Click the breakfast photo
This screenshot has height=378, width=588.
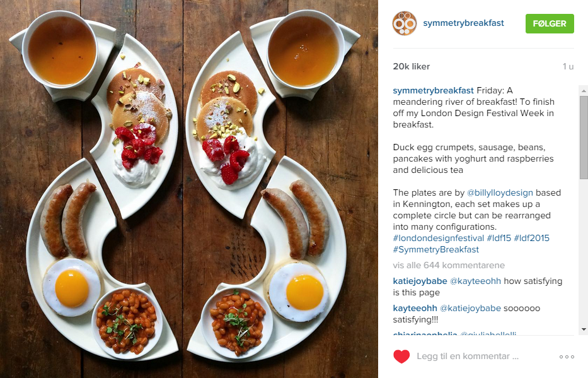coord(189,189)
